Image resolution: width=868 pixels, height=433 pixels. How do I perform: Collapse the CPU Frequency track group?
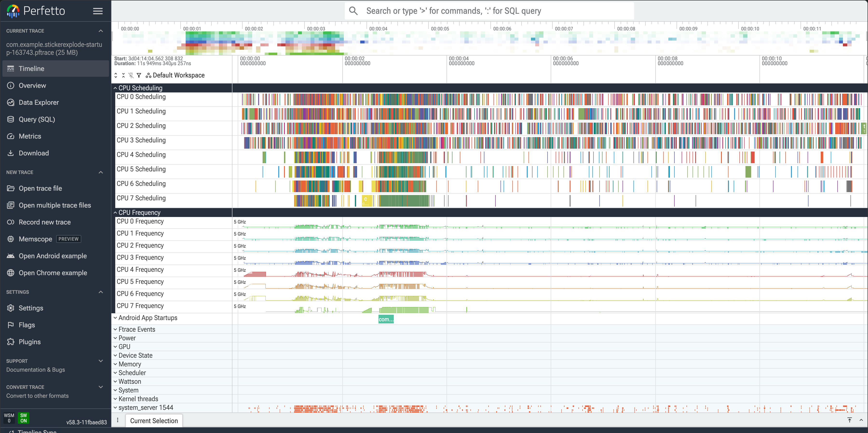[x=115, y=212]
